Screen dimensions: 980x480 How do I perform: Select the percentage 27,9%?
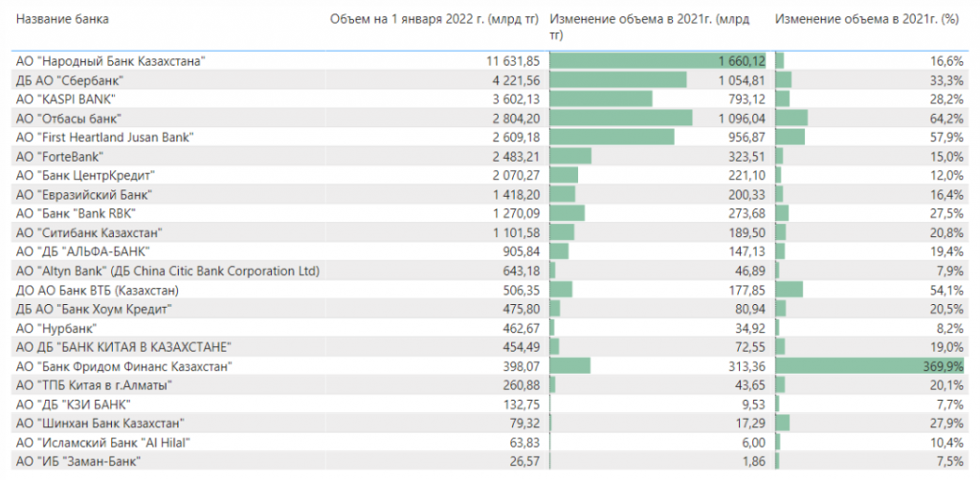[x=948, y=424]
